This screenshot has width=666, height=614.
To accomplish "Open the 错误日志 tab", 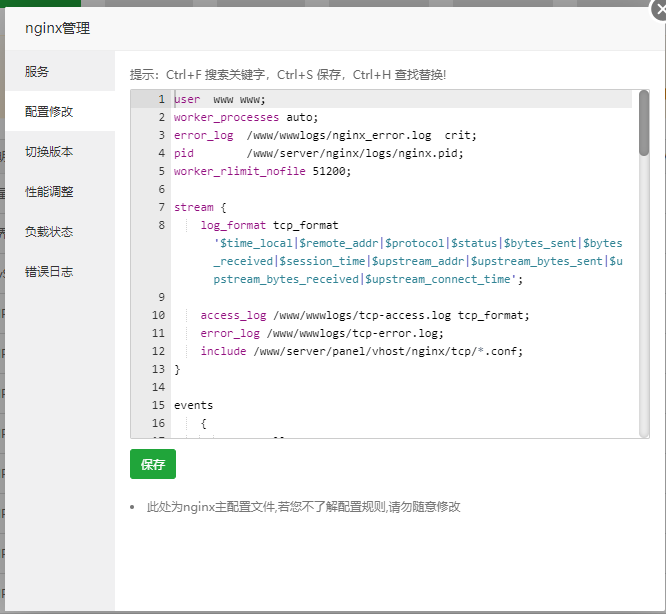I will coord(60,271).
